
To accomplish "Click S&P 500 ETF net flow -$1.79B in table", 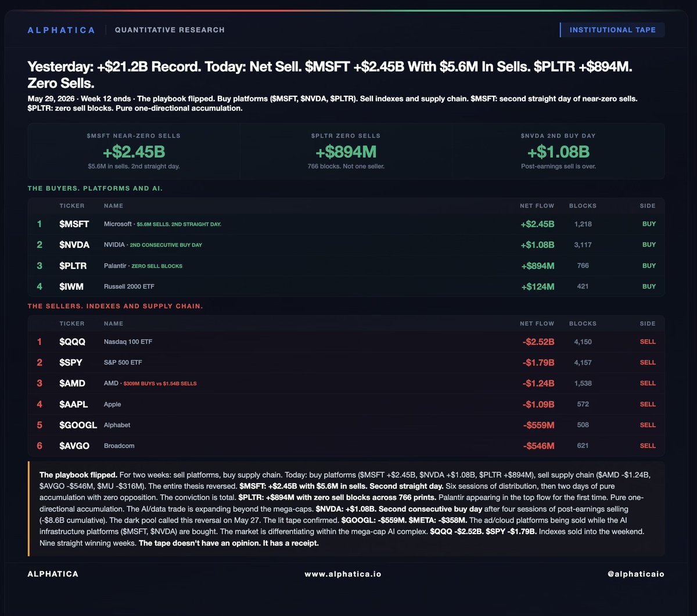I will (538, 363).
